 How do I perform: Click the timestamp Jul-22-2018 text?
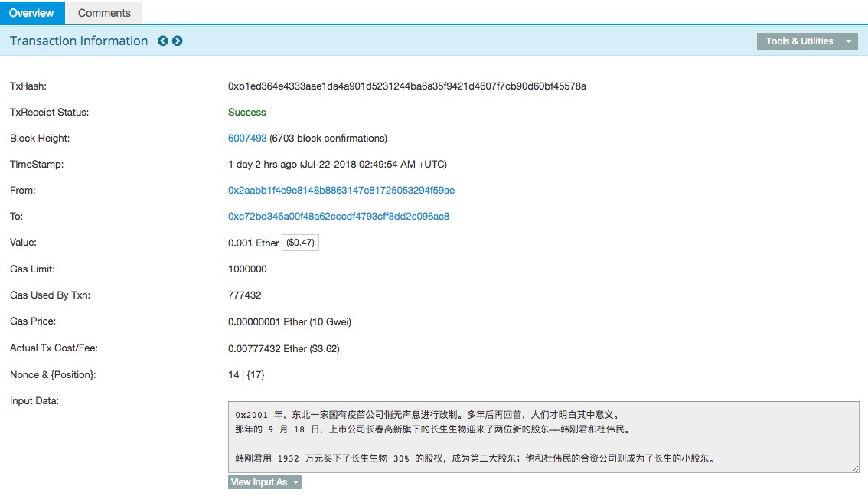(337, 165)
